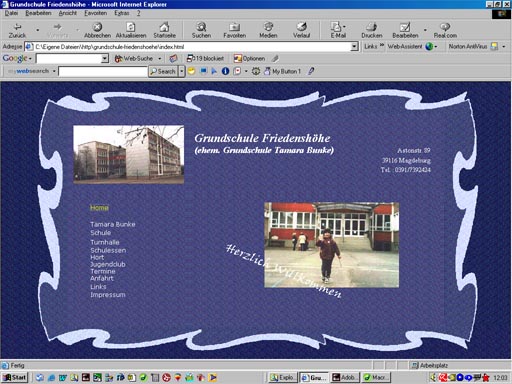Screen dimensions: 512x384
Task: Click the highlighter pen icon on Google toolbar
Action: coord(275,59)
